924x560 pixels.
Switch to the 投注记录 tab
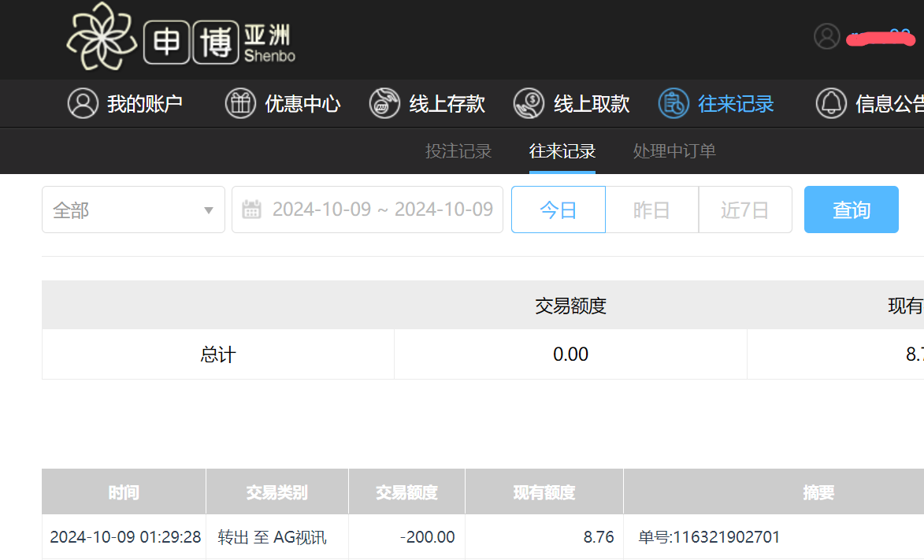click(458, 150)
